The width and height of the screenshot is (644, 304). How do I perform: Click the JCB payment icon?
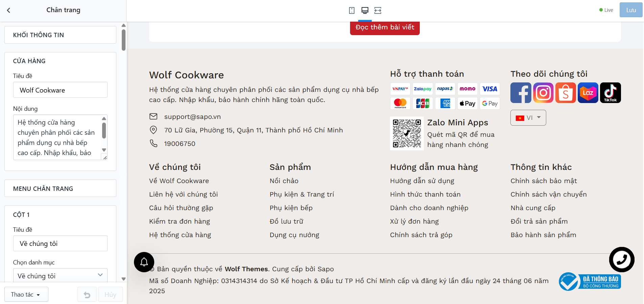pos(423,103)
